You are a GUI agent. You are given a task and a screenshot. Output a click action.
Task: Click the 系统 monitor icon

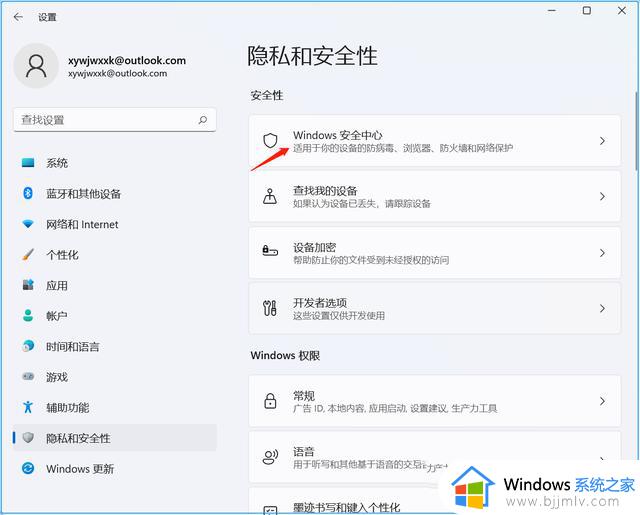coord(28,163)
